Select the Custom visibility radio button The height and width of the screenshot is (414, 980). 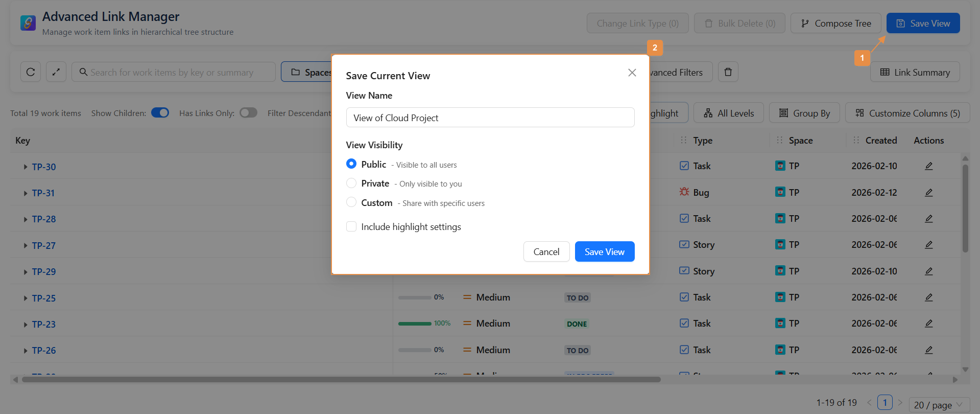(x=351, y=202)
